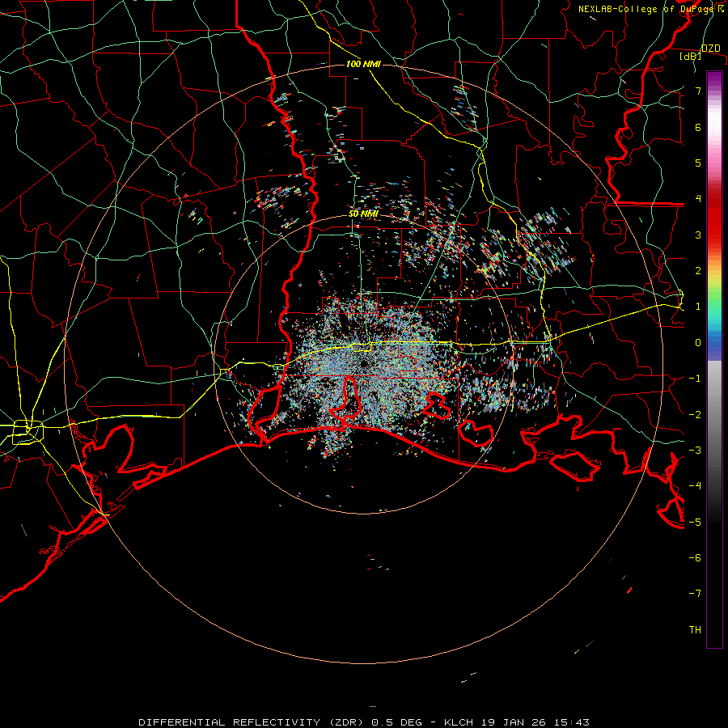This screenshot has width=728, height=728.
Task: Click the 2 dB tick label on legend
Action: [698, 271]
